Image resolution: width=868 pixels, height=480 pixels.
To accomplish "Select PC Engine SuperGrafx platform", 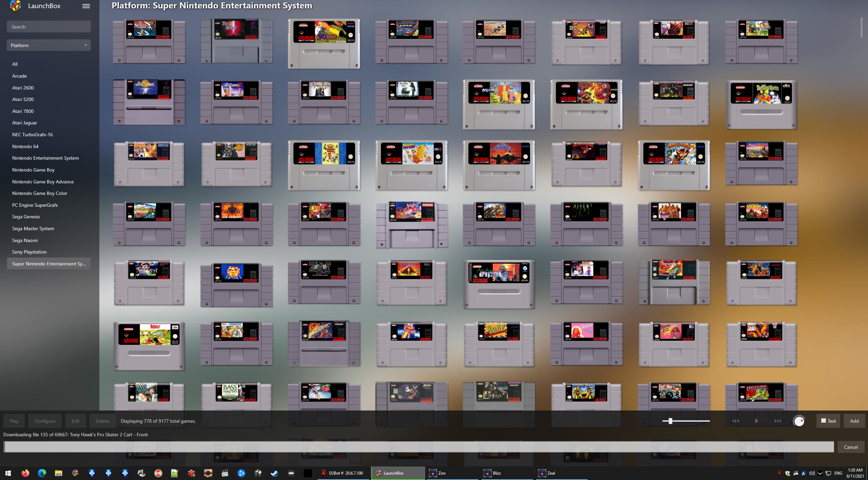I will 35,205.
